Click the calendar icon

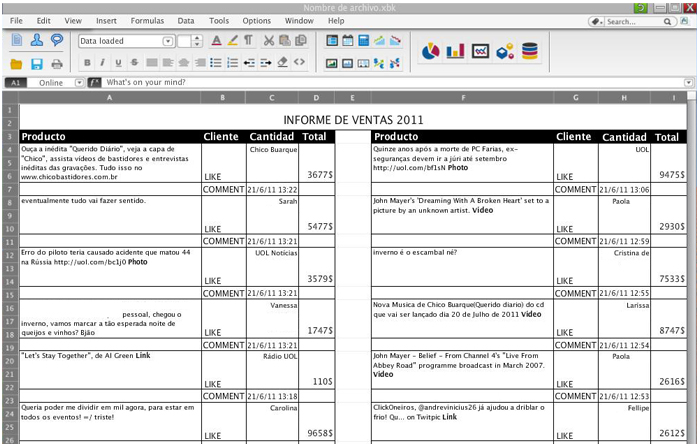[x=348, y=41]
